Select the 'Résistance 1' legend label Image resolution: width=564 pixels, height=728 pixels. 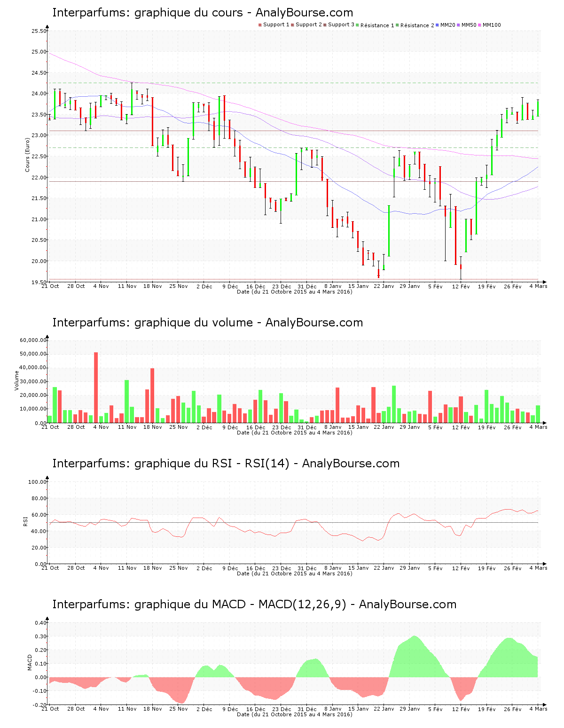(x=377, y=25)
